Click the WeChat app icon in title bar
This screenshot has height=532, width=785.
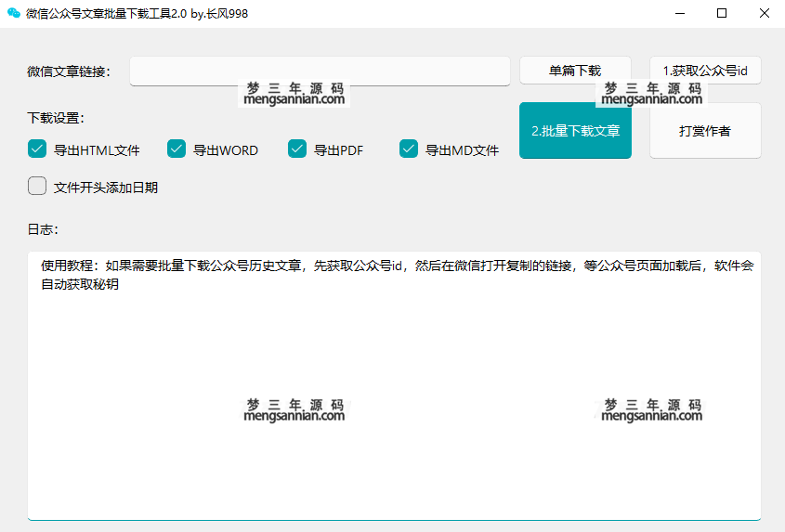14,14
